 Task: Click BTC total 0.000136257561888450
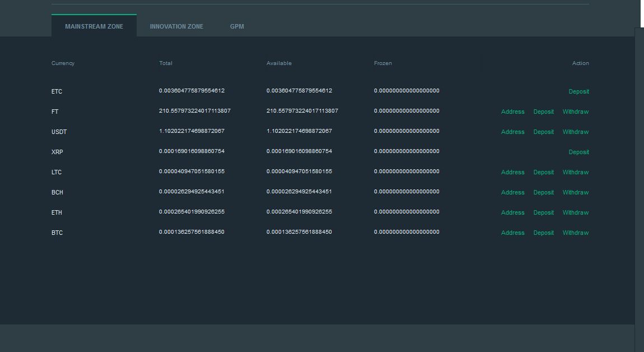tap(192, 231)
